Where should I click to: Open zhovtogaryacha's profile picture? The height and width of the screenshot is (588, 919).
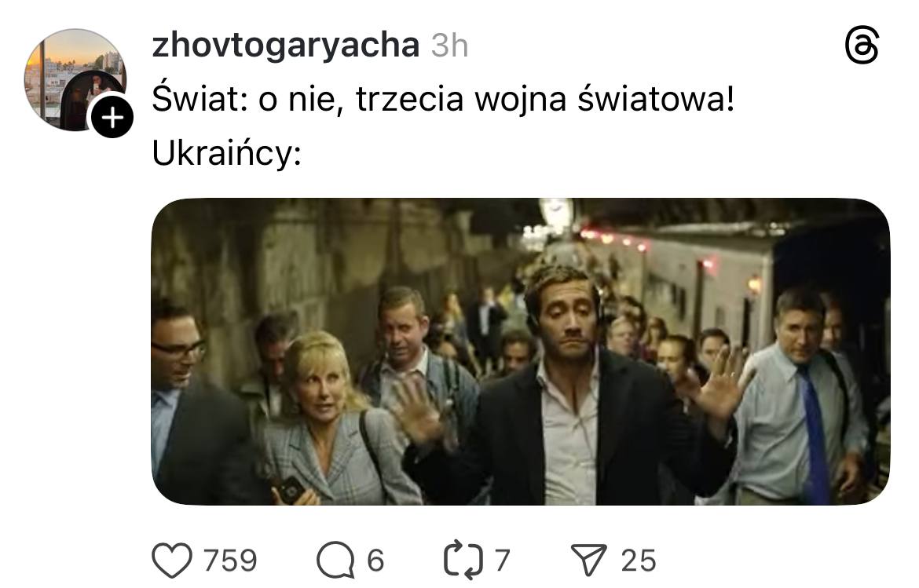pos(75,79)
